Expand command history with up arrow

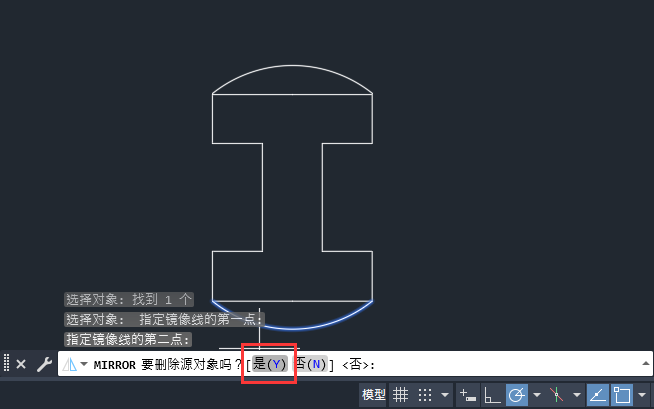646,364
